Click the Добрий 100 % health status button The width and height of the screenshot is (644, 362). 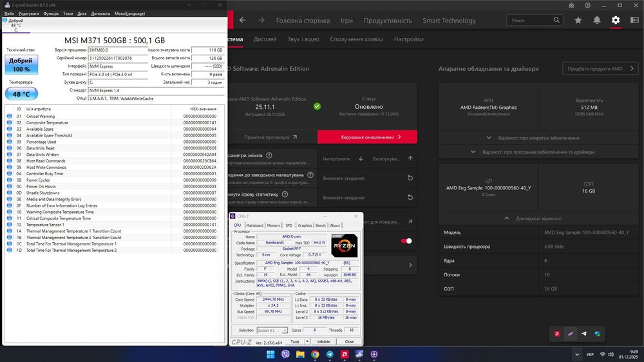(21, 64)
